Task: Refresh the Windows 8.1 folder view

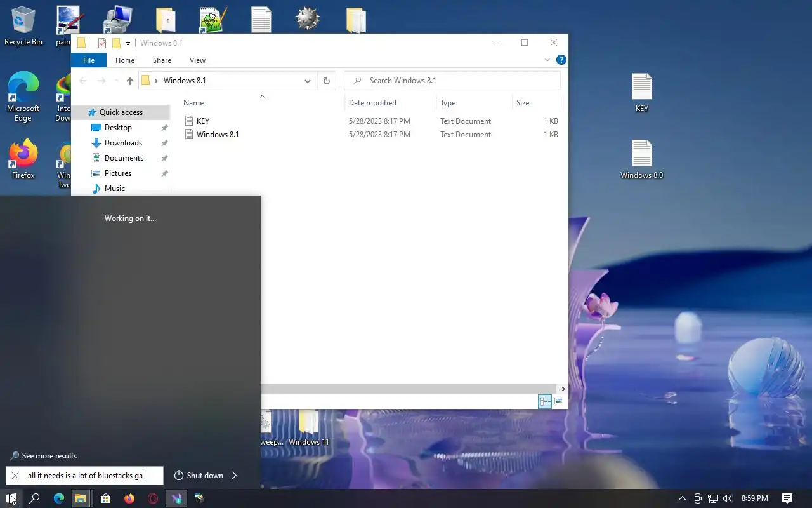Action: (326, 81)
